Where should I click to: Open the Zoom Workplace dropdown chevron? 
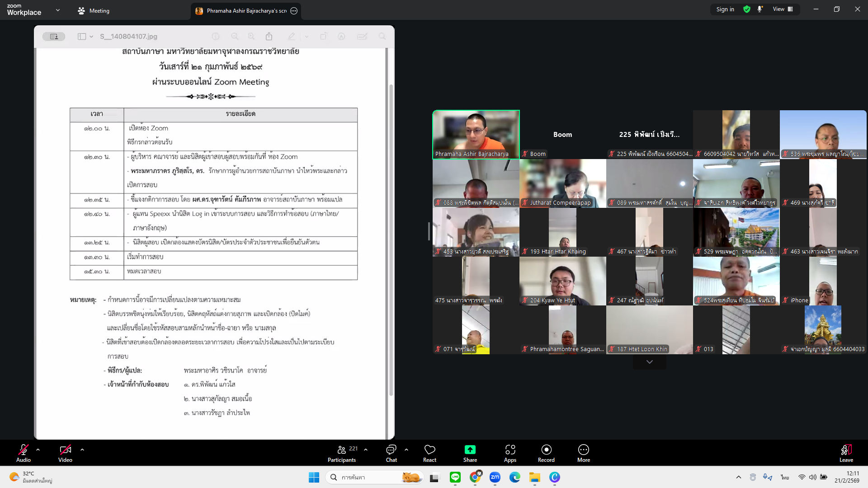pos(57,10)
